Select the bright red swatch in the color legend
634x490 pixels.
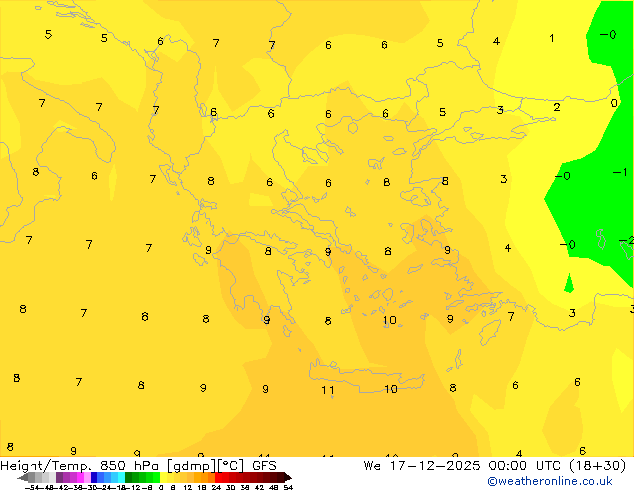point(219,477)
